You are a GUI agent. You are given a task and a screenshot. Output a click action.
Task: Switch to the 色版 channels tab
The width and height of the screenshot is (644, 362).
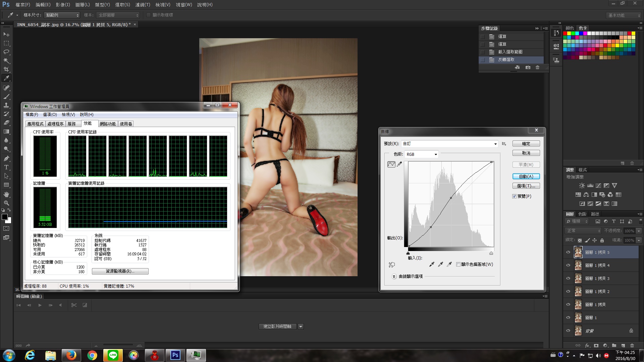pos(582,214)
